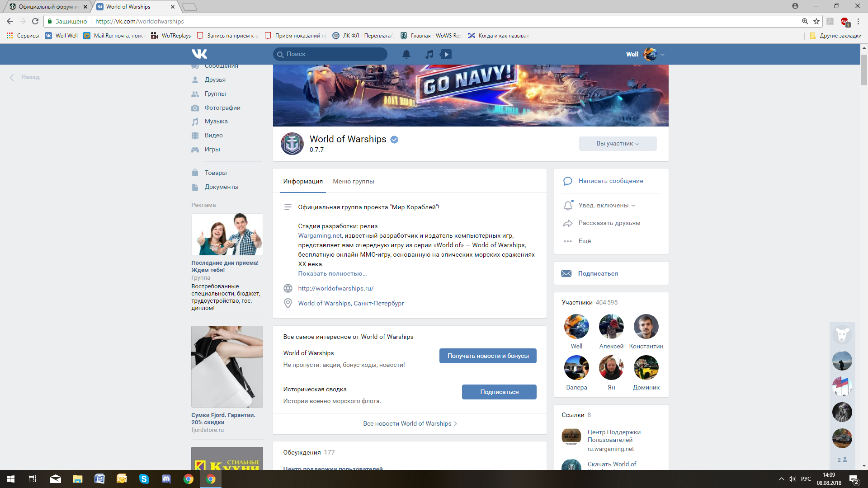Open Друзья in the left sidebar
868x488 pixels.
tap(215, 80)
